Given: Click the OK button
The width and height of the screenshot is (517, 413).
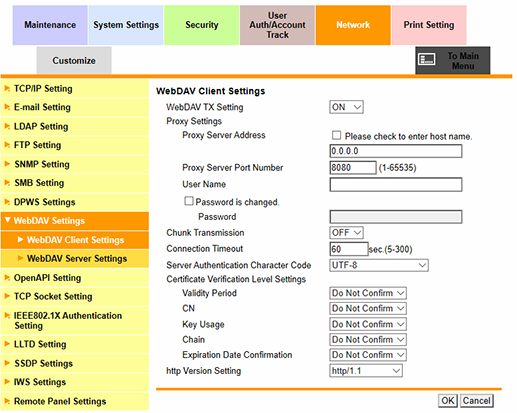Looking at the screenshot, I should point(447,400).
